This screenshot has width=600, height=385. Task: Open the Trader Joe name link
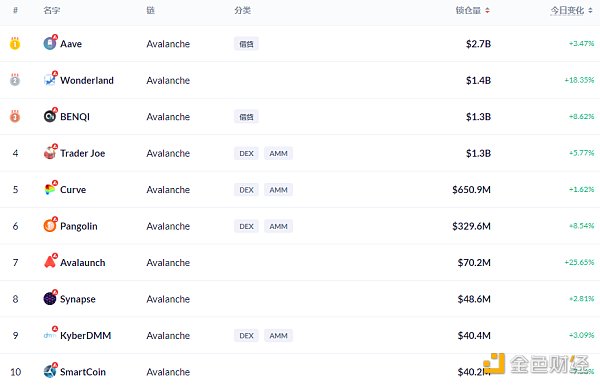[x=83, y=153]
